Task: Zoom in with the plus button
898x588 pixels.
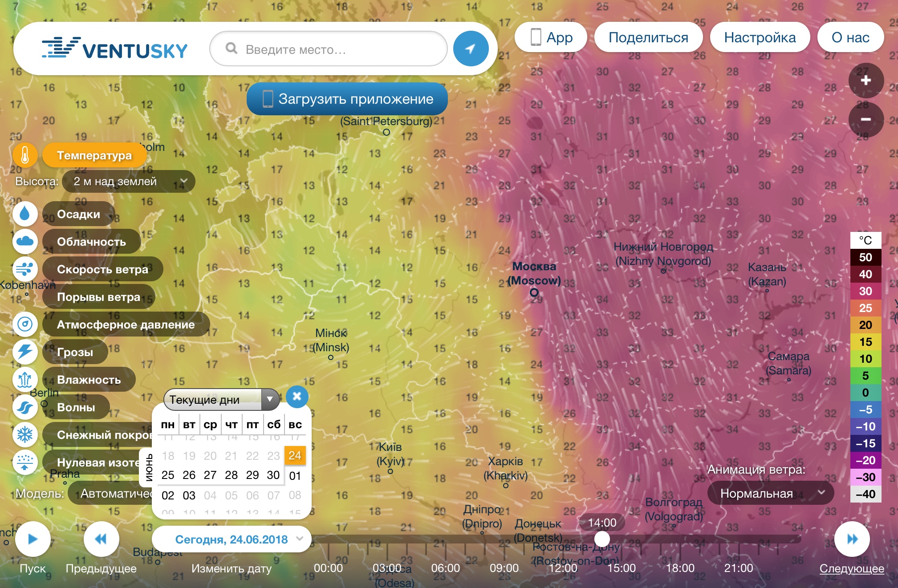Action: point(865,81)
